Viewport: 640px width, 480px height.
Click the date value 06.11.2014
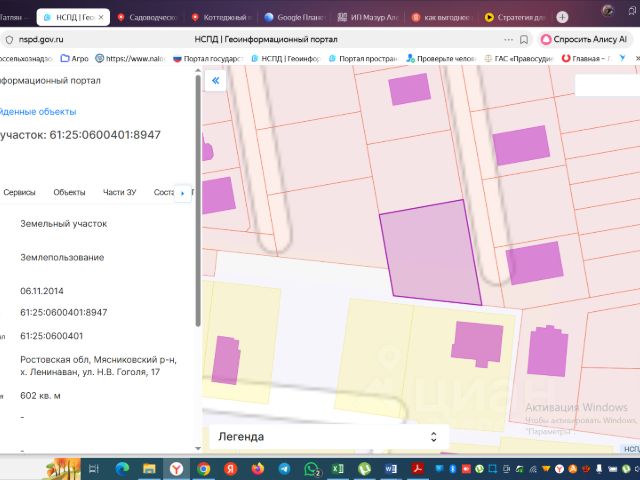[42, 291]
